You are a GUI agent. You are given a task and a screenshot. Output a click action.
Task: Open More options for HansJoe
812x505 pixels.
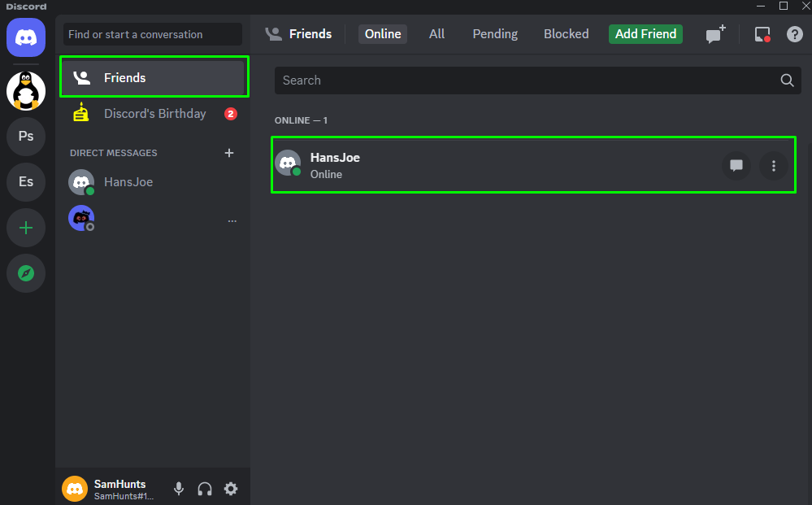tap(774, 166)
